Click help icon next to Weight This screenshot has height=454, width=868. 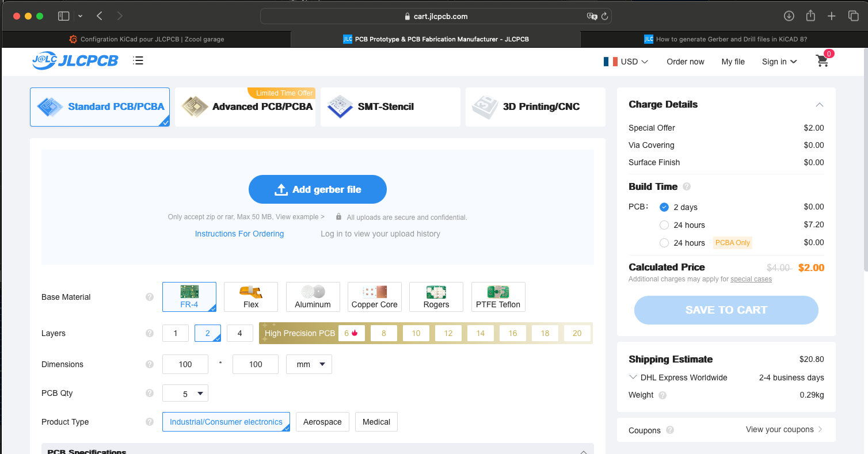click(663, 395)
